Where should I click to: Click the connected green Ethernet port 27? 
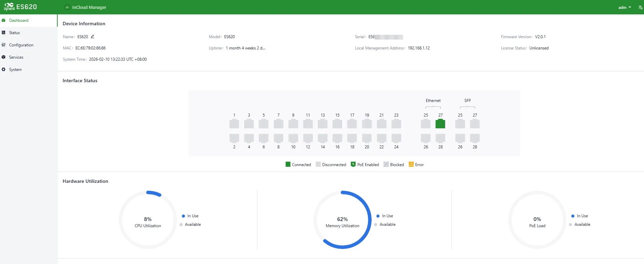[440, 123]
